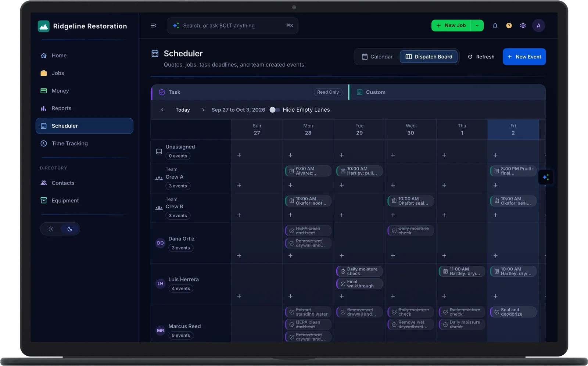Click the Ridgeline Restoration mountain logo
This screenshot has width=588, height=366.
point(44,26)
